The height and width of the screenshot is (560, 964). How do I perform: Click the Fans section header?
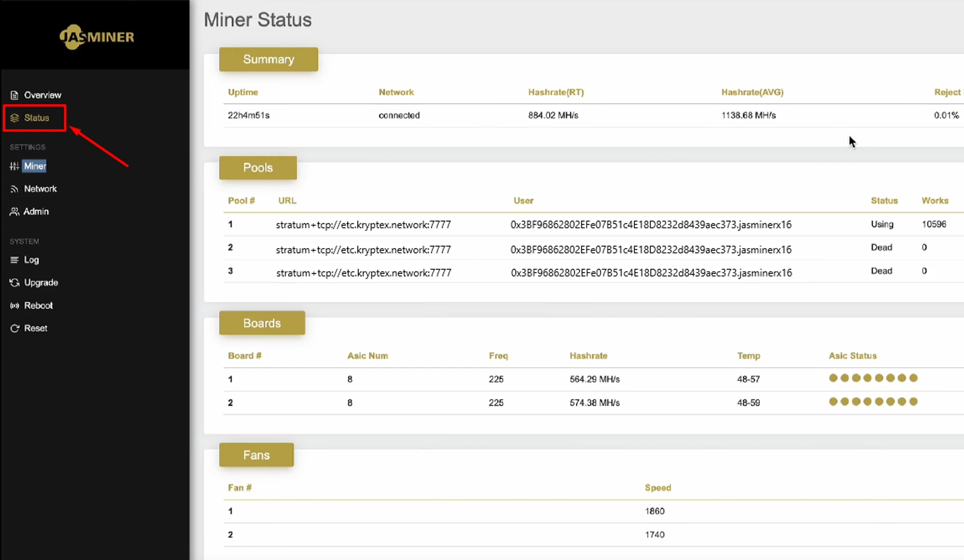coord(256,455)
